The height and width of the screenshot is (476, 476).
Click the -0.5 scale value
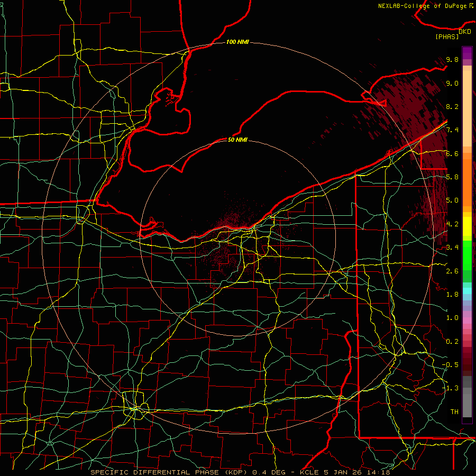pyautogui.click(x=450, y=365)
